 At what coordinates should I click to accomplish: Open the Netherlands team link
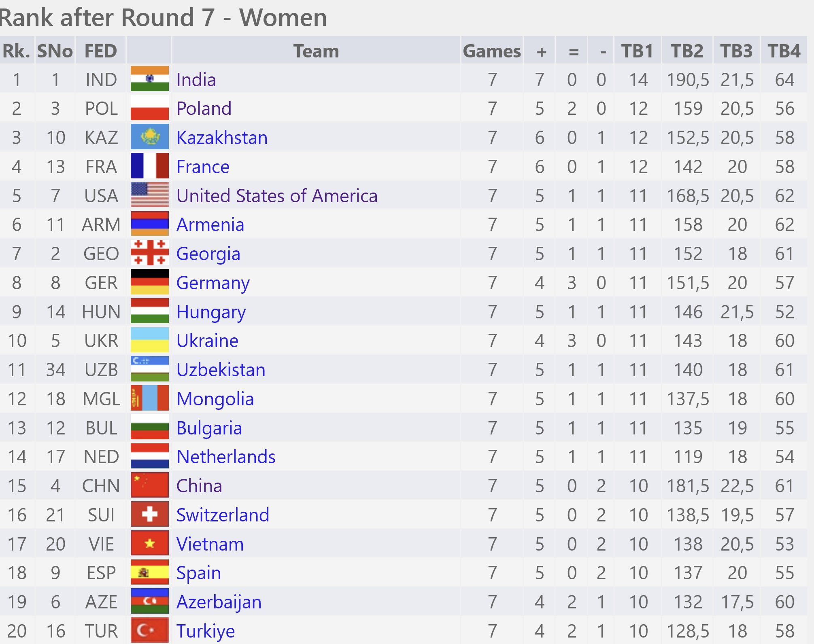(226, 457)
